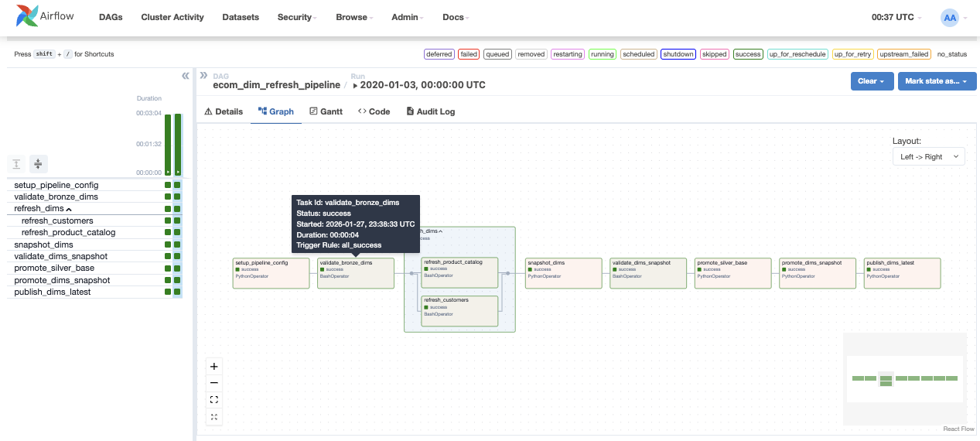The height and width of the screenshot is (441, 980).
Task: Select the snapshot_dims graph node
Action: coord(563,273)
